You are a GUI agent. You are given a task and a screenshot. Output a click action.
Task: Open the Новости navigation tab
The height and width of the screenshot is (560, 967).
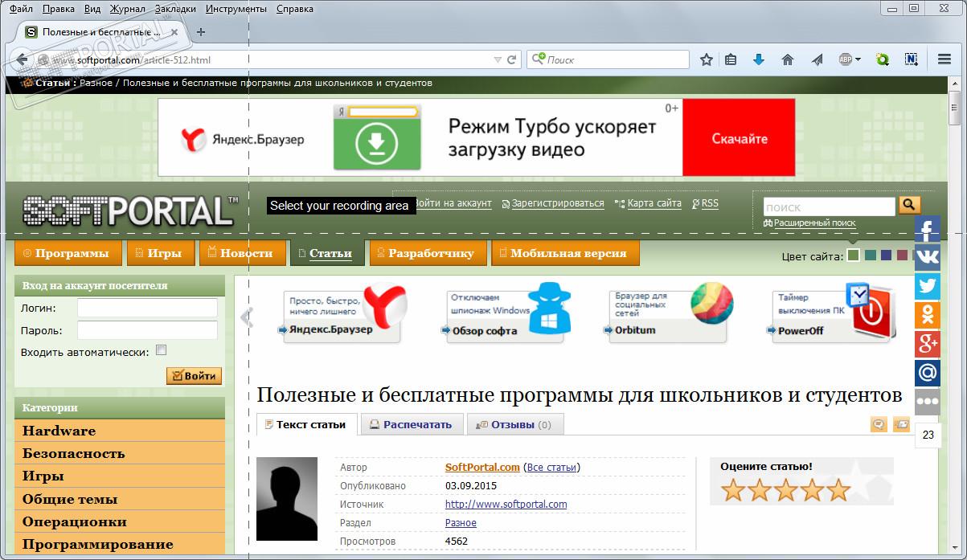click(x=241, y=253)
